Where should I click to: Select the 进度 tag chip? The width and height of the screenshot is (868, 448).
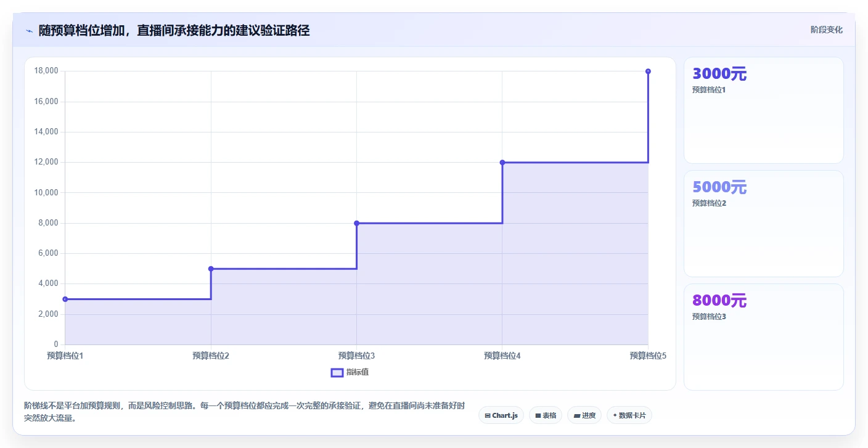(584, 415)
